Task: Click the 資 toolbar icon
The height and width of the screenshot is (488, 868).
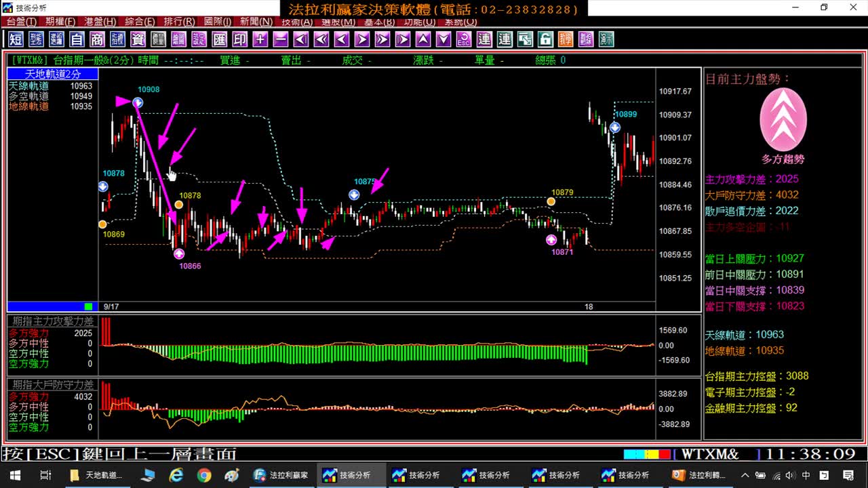Action: click(x=138, y=39)
